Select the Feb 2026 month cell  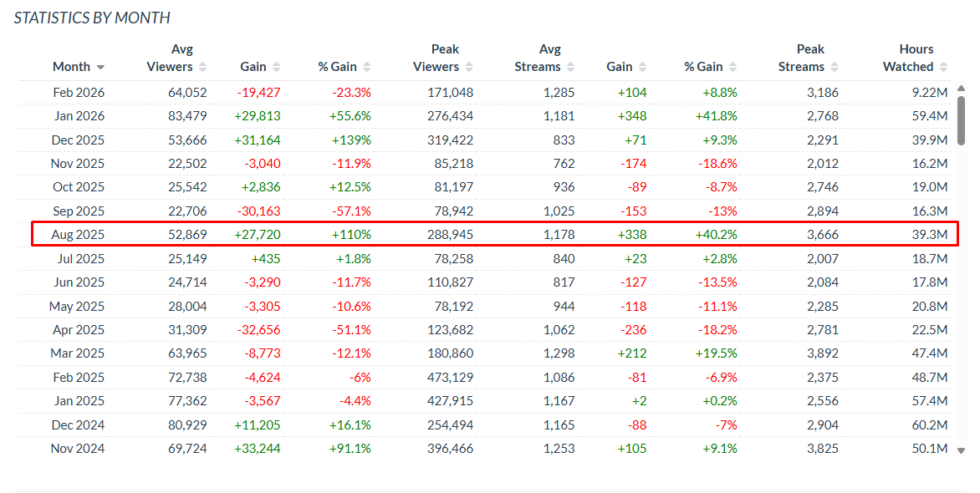pyautogui.click(x=79, y=93)
